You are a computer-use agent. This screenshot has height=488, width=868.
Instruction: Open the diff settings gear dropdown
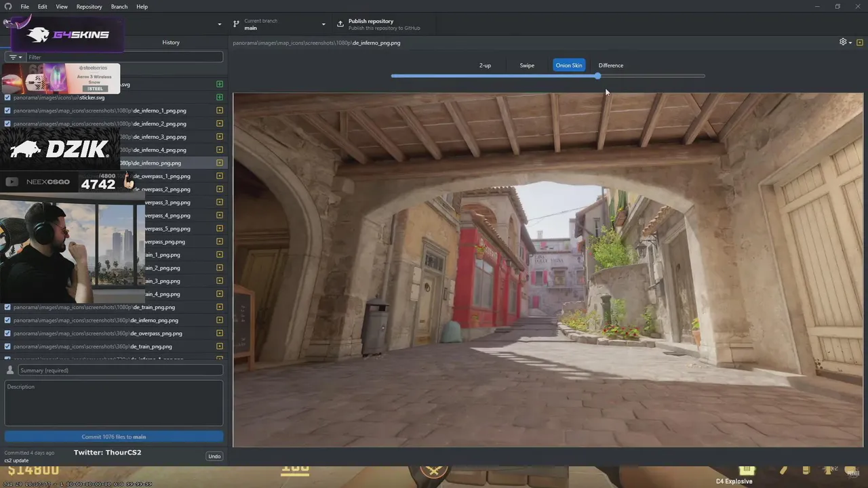point(845,42)
